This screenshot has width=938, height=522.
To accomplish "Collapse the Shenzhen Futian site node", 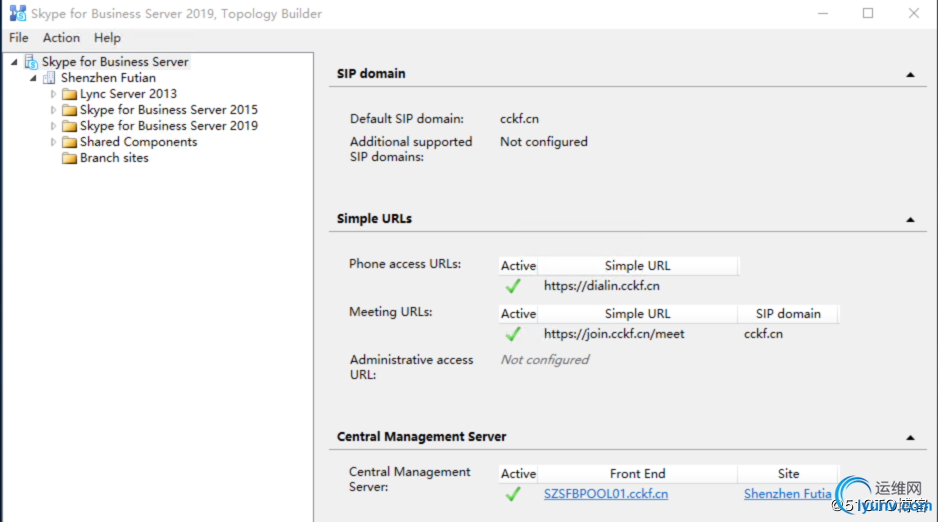I will tap(34, 78).
